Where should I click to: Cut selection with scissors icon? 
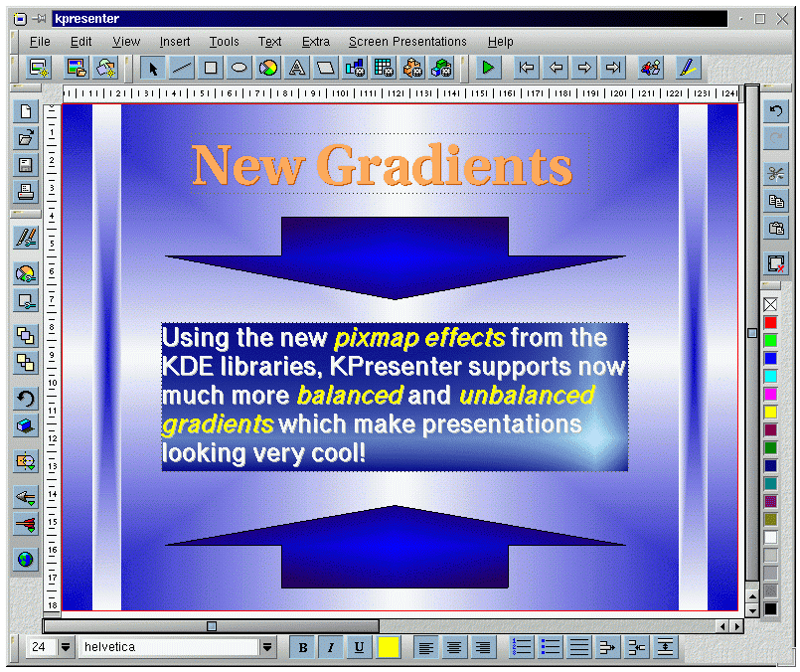coord(776,175)
